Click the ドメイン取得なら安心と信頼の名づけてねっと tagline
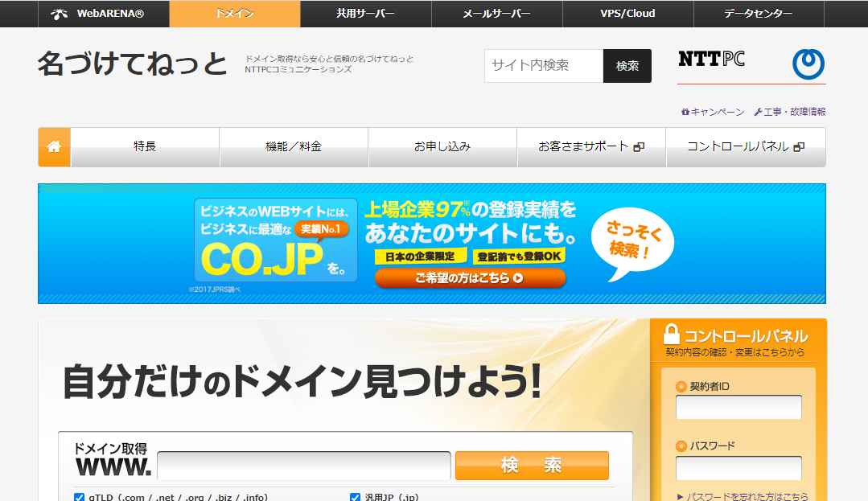The image size is (868, 501). click(x=329, y=59)
